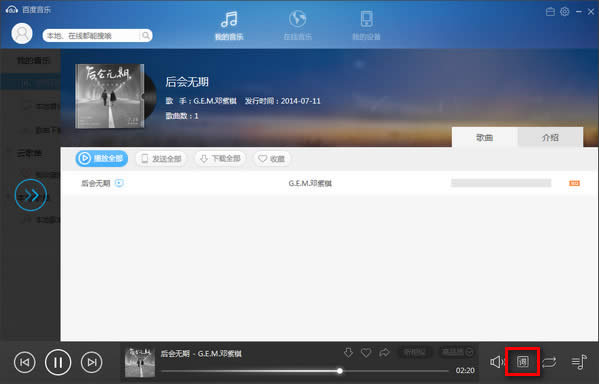
Task: Open settings gear in title bar
Action: (564, 12)
